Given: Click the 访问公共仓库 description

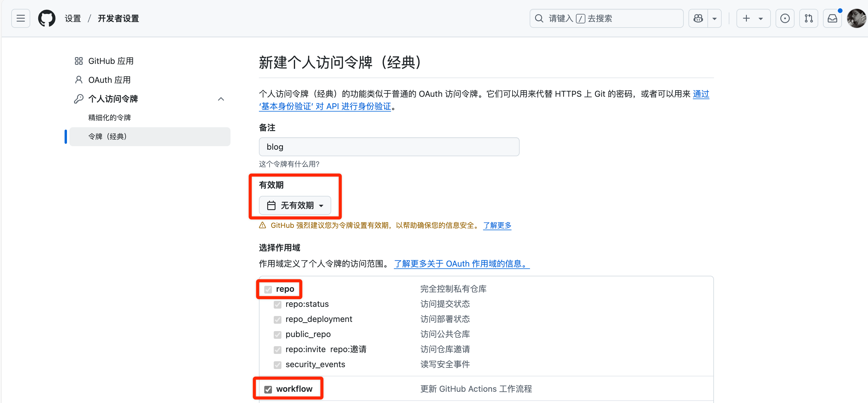Looking at the screenshot, I should pos(445,334).
